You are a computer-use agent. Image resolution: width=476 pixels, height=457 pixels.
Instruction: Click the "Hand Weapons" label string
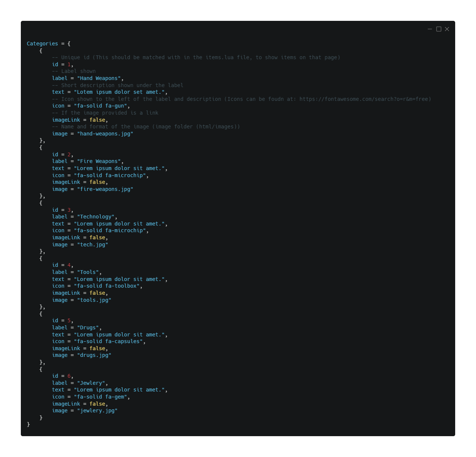point(99,78)
